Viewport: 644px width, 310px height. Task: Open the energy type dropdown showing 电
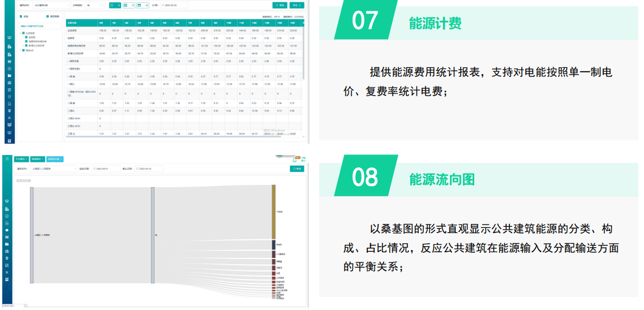[x=95, y=5]
